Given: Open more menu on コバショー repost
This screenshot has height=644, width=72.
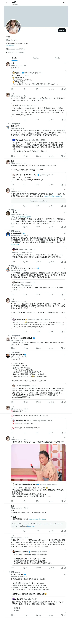Looking at the screenshot, I should click(65, 338).
